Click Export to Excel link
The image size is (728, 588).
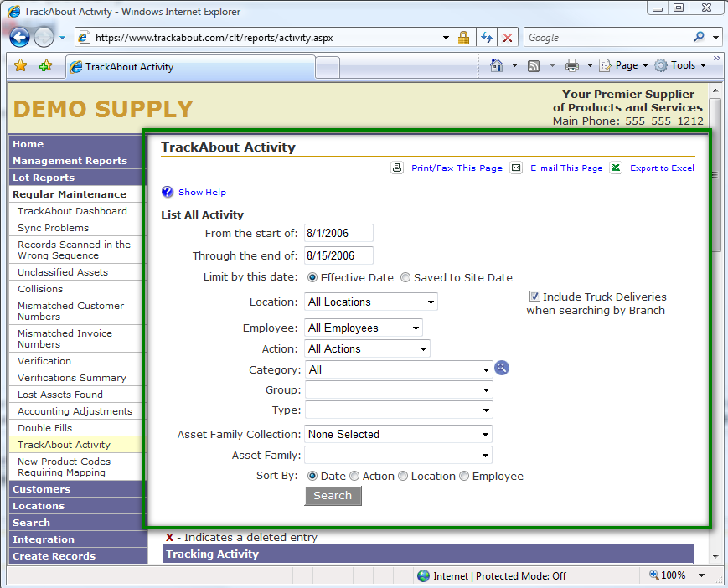(x=662, y=168)
